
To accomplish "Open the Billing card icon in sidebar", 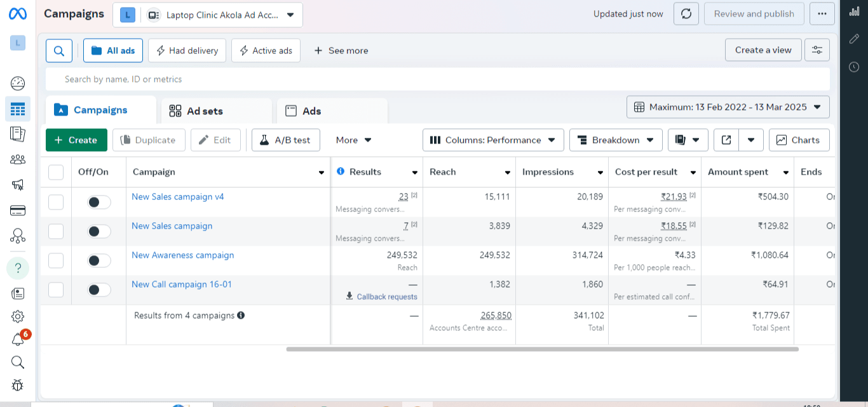I will 18,210.
